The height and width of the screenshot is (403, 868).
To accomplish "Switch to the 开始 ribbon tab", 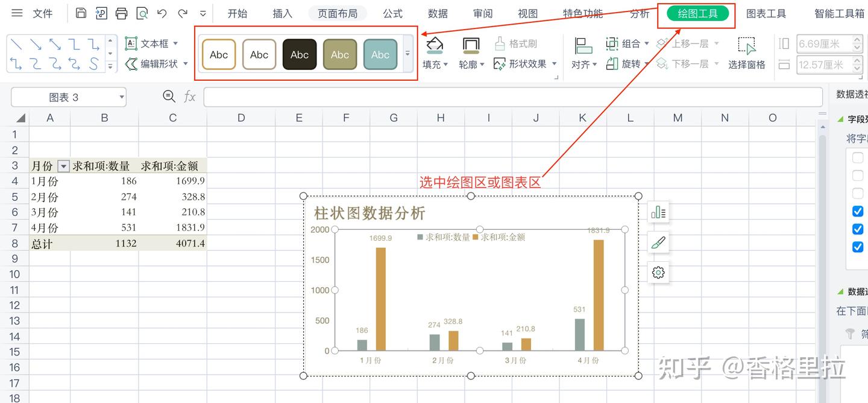I will [x=237, y=13].
